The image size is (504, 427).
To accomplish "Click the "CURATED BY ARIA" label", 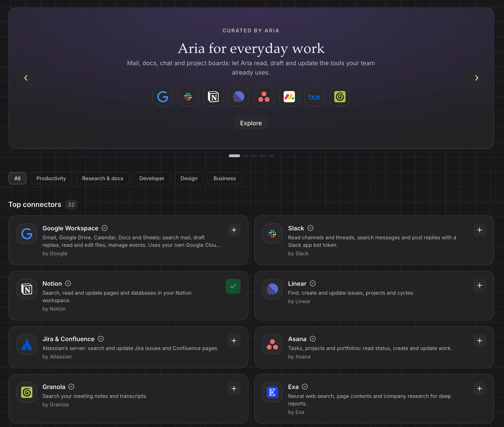I will click(x=251, y=31).
